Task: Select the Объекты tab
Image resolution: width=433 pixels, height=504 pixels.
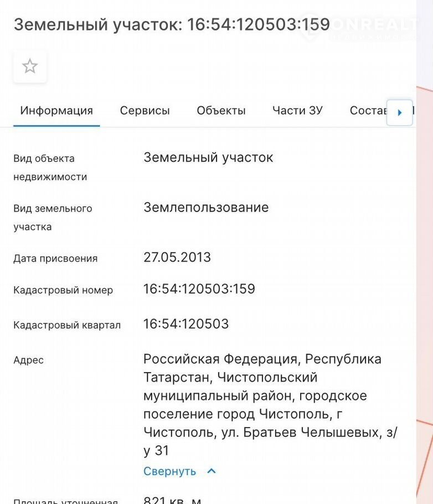Action: 221,110
